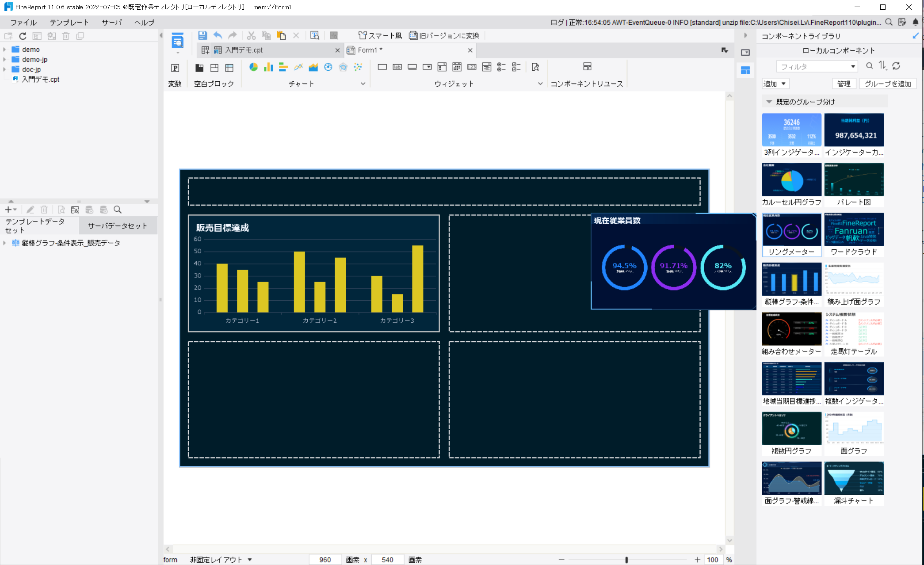This screenshot has width=924, height=565.
Task: Select the リングメーター component thumbnail
Action: coord(791,235)
